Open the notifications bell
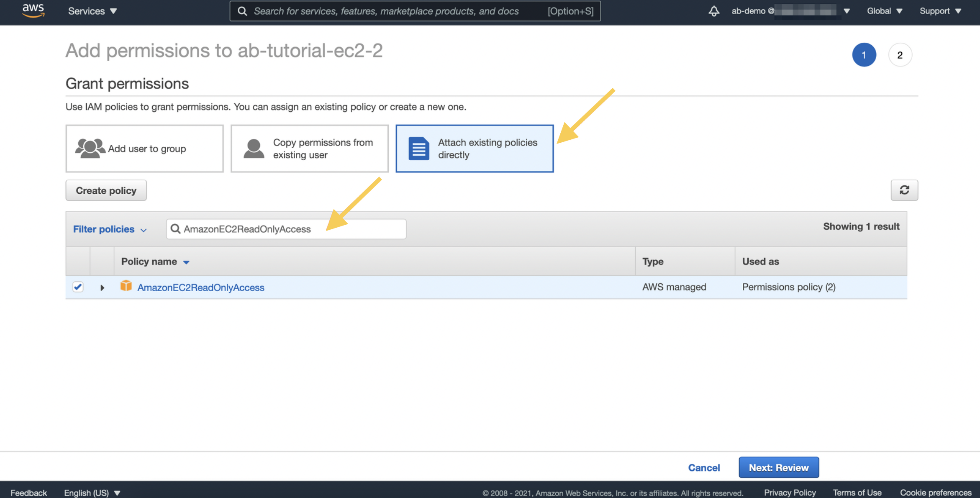Image resolution: width=980 pixels, height=498 pixels. coord(714,11)
